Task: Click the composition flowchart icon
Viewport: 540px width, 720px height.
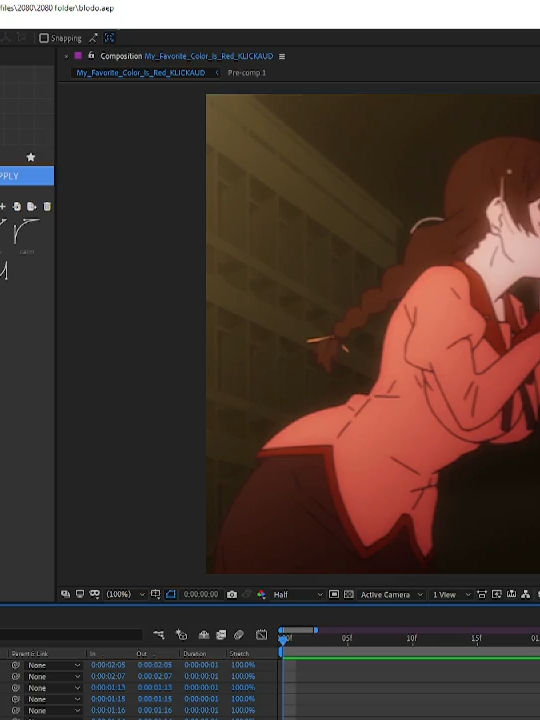Action: click(526, 594)
